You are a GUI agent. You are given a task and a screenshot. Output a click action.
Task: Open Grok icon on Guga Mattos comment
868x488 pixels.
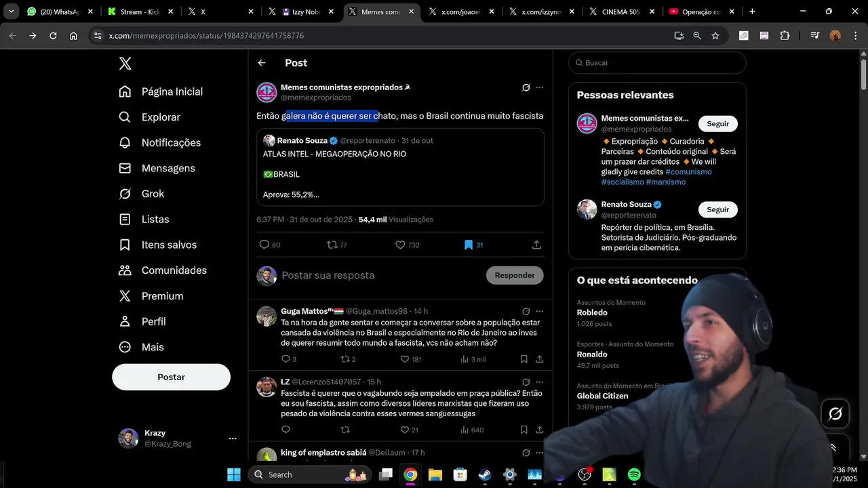point(526,311)
